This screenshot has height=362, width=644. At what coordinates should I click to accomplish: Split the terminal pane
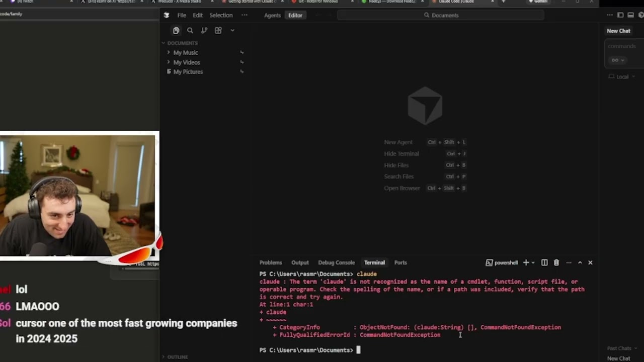(x=544, y=262)
